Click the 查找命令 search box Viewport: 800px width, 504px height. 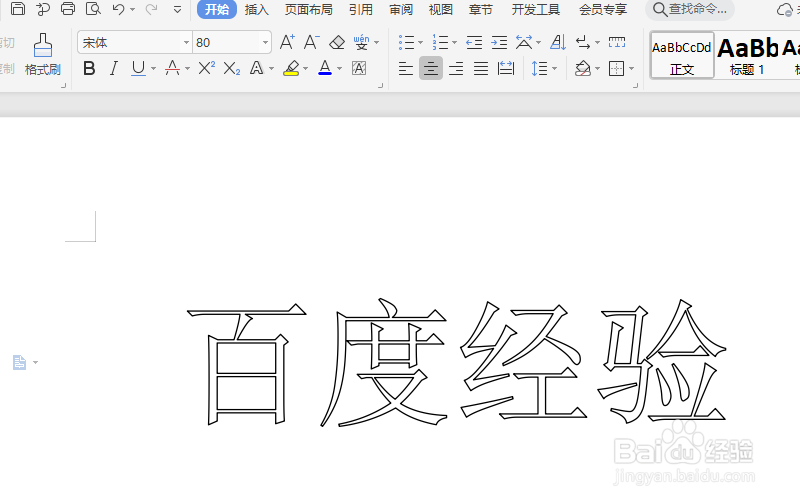click(x=690, y=9)
